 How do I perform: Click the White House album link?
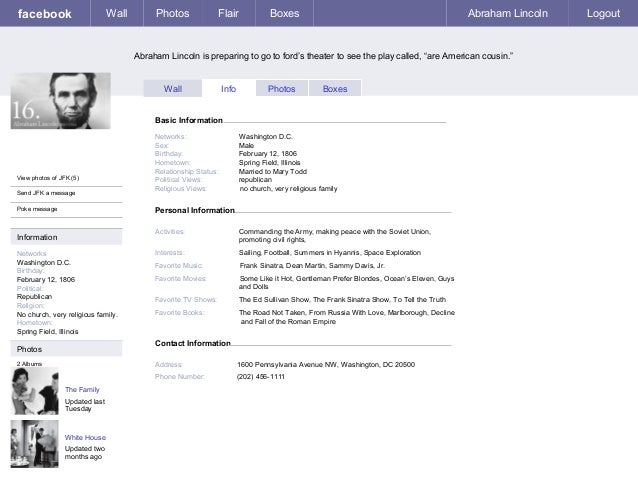[85, 437]
